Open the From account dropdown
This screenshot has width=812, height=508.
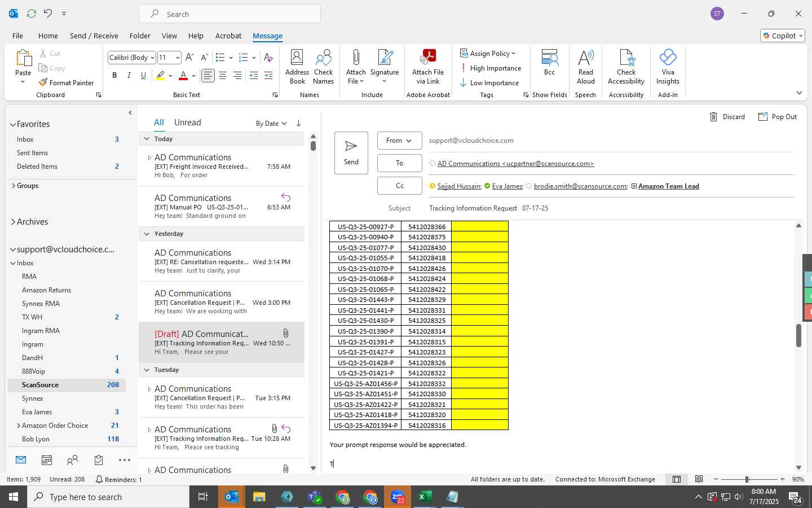tap(399, 141)
